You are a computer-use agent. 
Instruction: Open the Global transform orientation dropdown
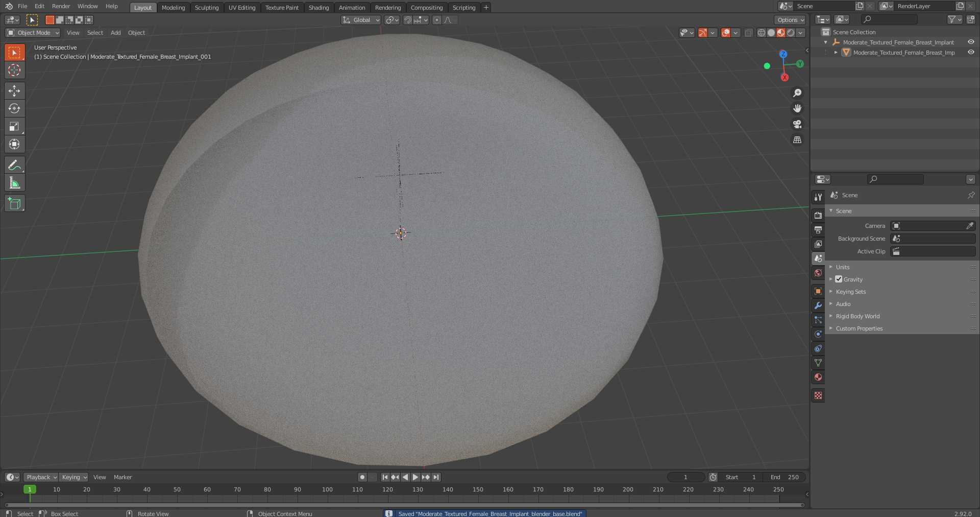point(361,20)
